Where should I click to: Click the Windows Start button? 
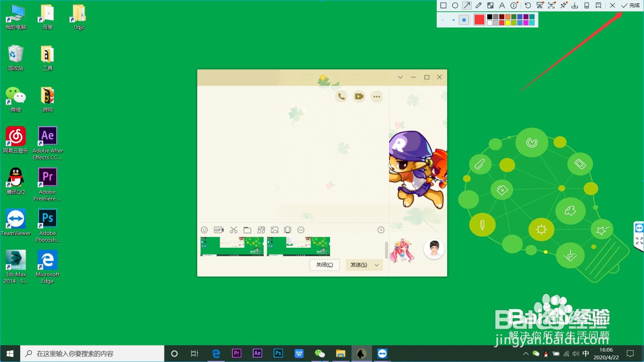click(x=10, y=354)
